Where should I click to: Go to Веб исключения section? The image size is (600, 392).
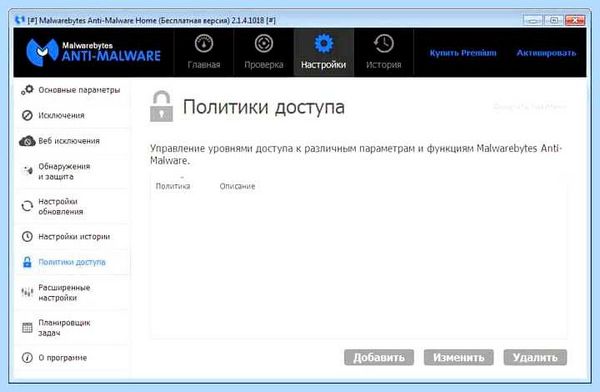[x=73, y=141]
